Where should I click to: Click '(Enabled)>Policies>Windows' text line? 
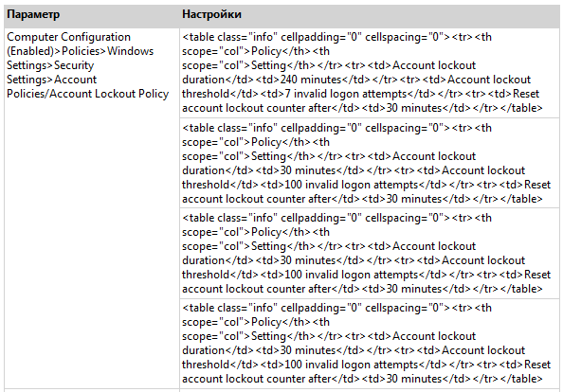[x=80, y=51]
